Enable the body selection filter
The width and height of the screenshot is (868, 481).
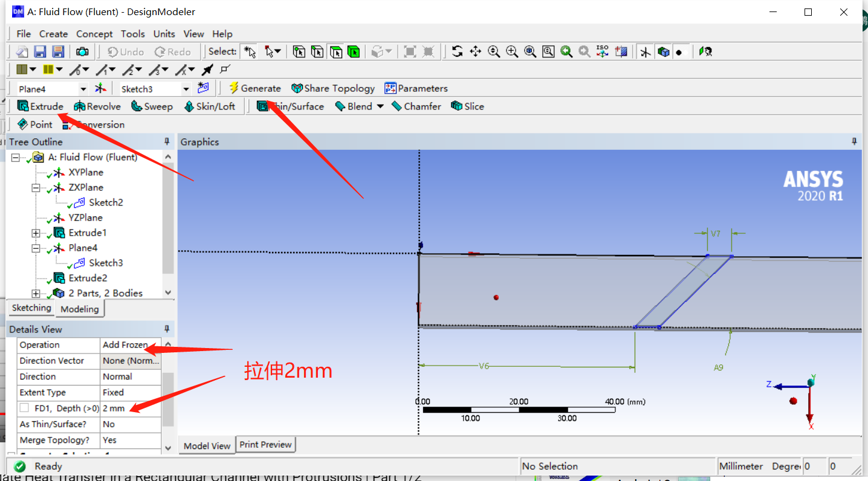tap(354, 52)
